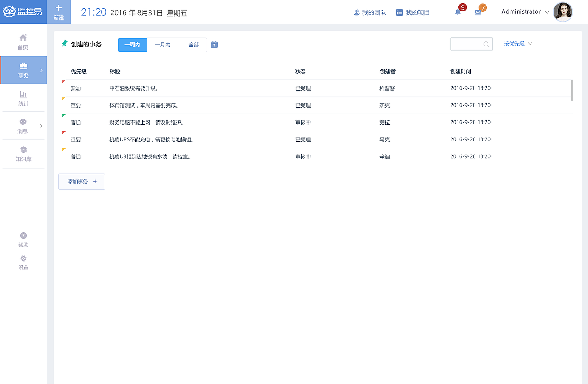588x384 pixels.
Task: Click the user avatar photo
Action: click(563, 12)
